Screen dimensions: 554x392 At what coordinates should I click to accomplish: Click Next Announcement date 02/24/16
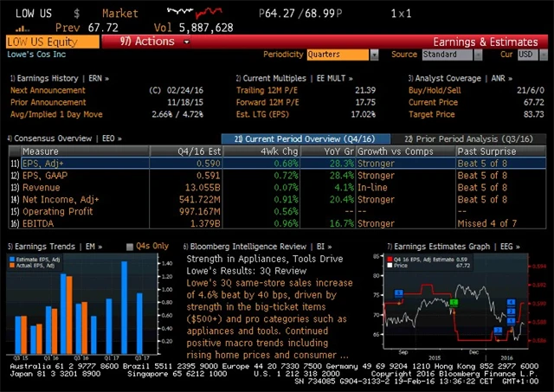click(x=185, y=90)
